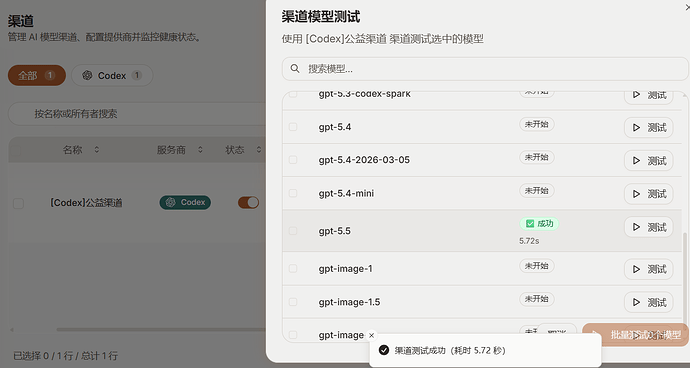The height and width of the screenshot is (368, 690).
Task: Click the gpt-image-1 model name
Action: [x=345, y=269]
